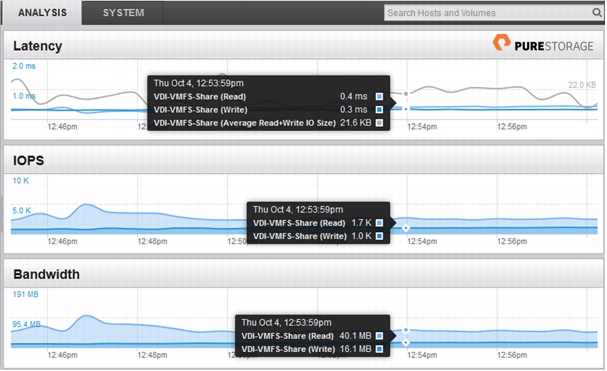Click Latency tooltip Write series blue swatch
This screenshot has height=371, width=607.
pyautogui.click(x=379, y=110)
